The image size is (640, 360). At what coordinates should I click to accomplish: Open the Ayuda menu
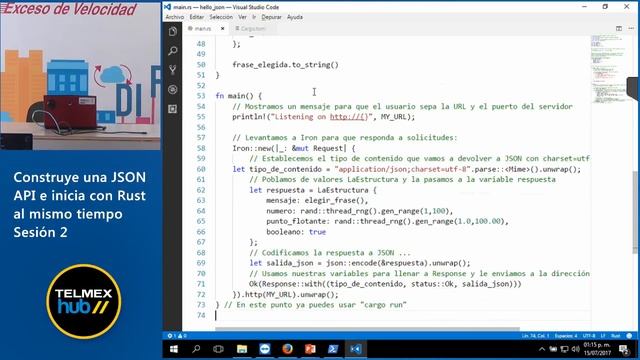[295, 17]
